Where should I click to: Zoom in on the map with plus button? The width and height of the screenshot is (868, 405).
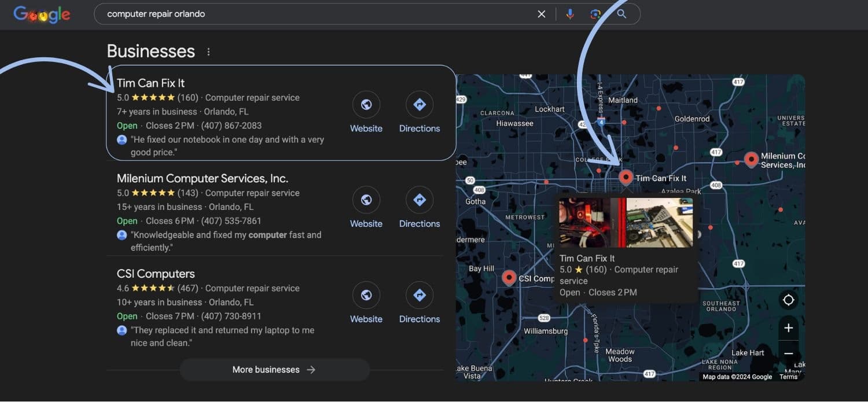point(788,327)
